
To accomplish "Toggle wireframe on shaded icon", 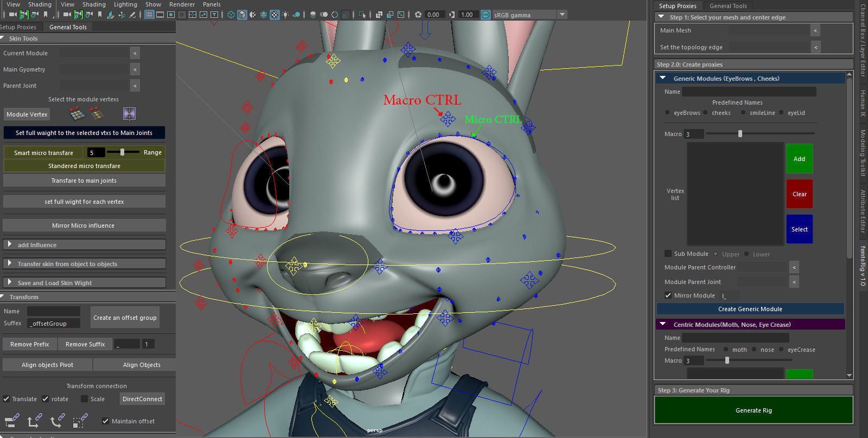I will tap(264, 15).
